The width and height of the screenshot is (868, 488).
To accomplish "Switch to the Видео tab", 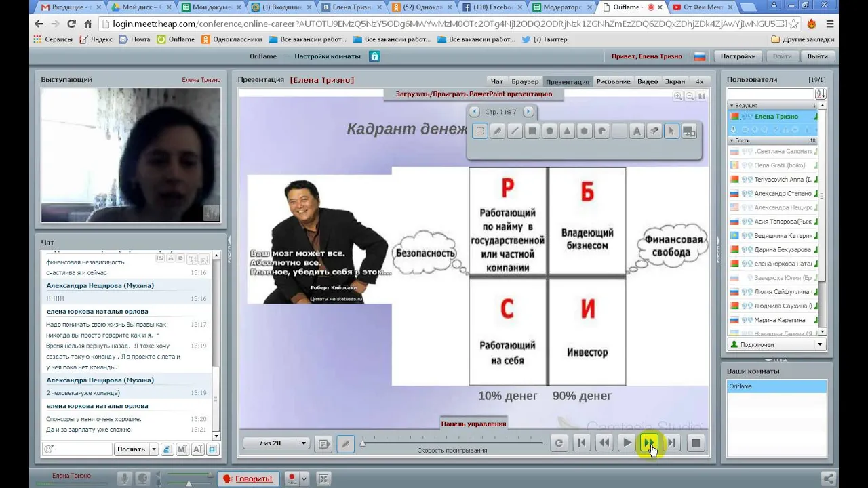I will 648,81.
